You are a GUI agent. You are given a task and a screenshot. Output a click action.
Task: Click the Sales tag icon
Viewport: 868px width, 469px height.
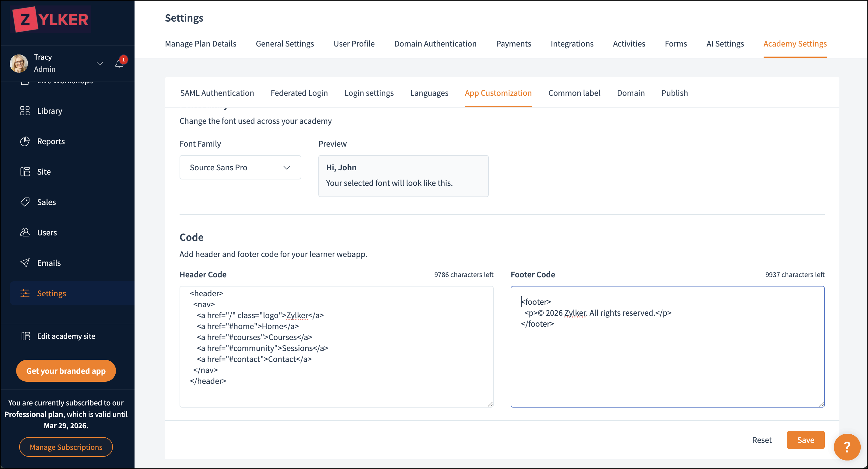(x=25, y=202)
